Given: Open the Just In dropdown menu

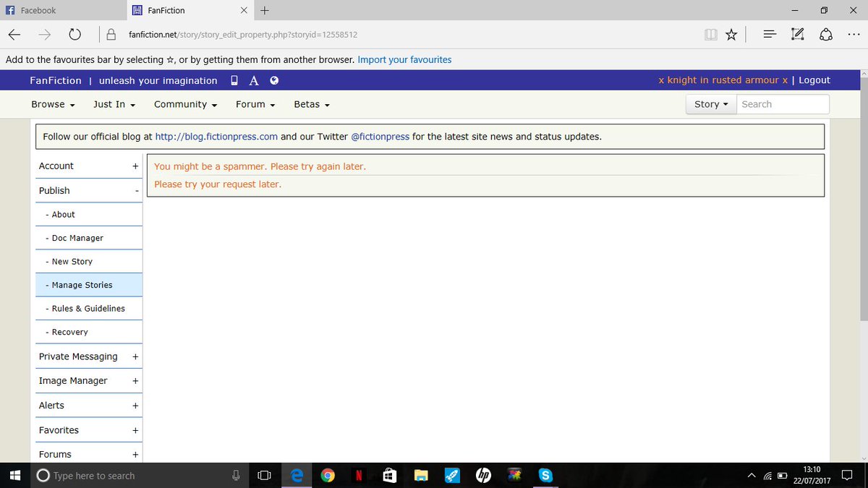Looking at the screenshot, I should [x=114, y=104].
